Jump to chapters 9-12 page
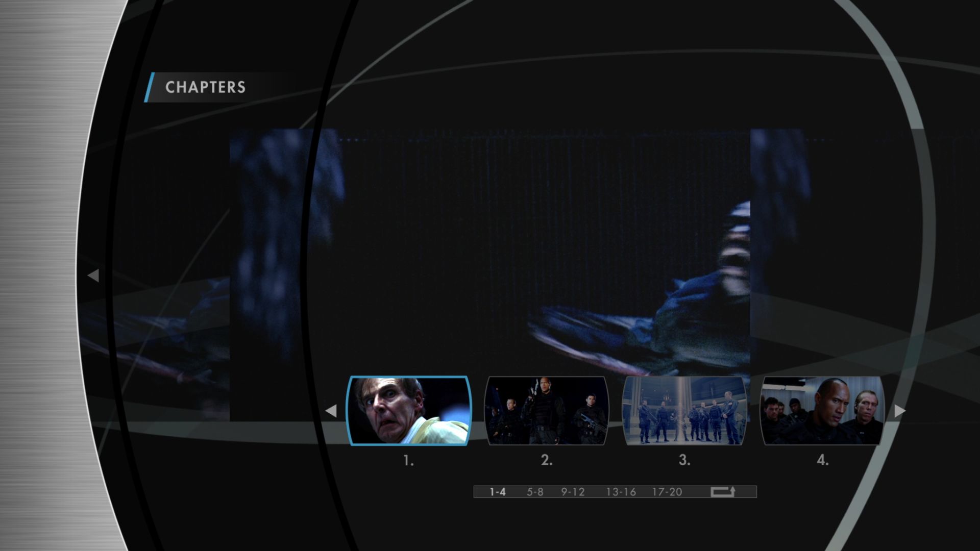The width and height of the screenshot is (980, 551). pyautogui.click(x=573, y=492)
